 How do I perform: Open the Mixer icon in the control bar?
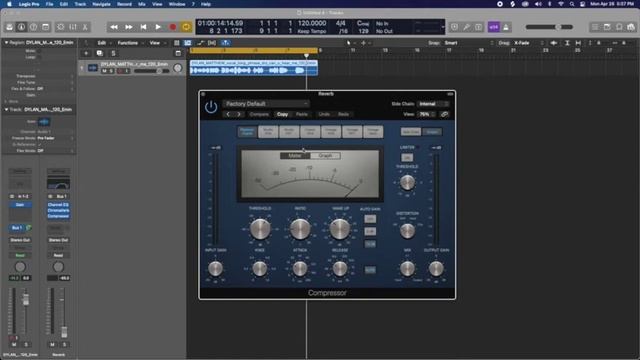(x=73, y=27)
